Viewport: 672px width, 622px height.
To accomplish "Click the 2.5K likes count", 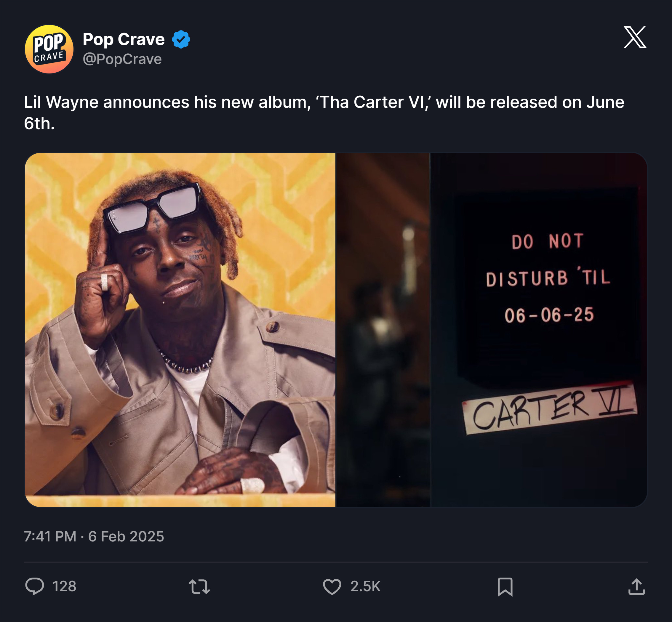I will point(365,587).
